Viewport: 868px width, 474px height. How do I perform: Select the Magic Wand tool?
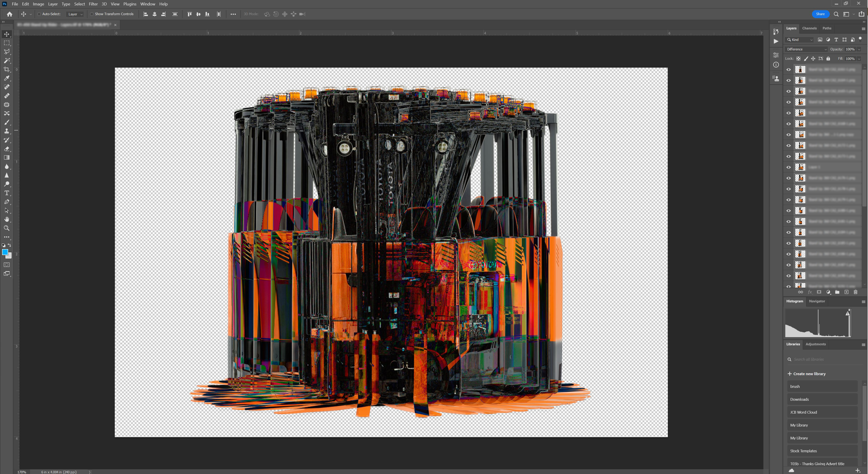click(x=7, y=61)
